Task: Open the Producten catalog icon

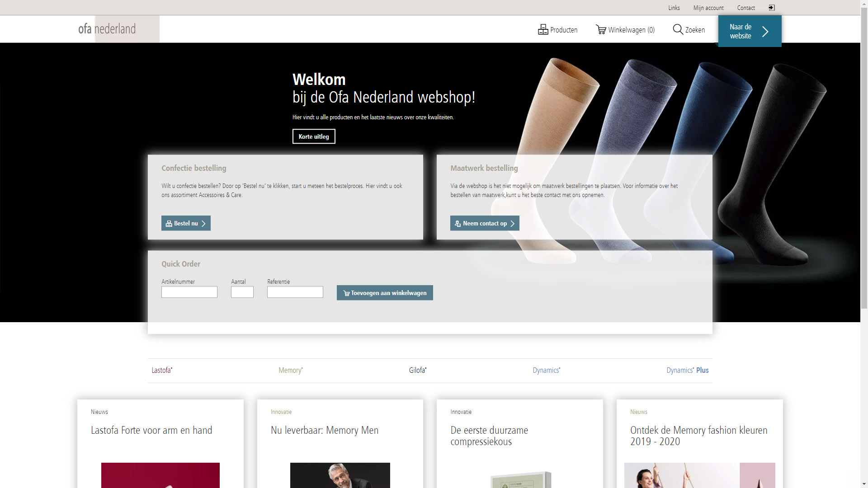Action: pos(543,30)
